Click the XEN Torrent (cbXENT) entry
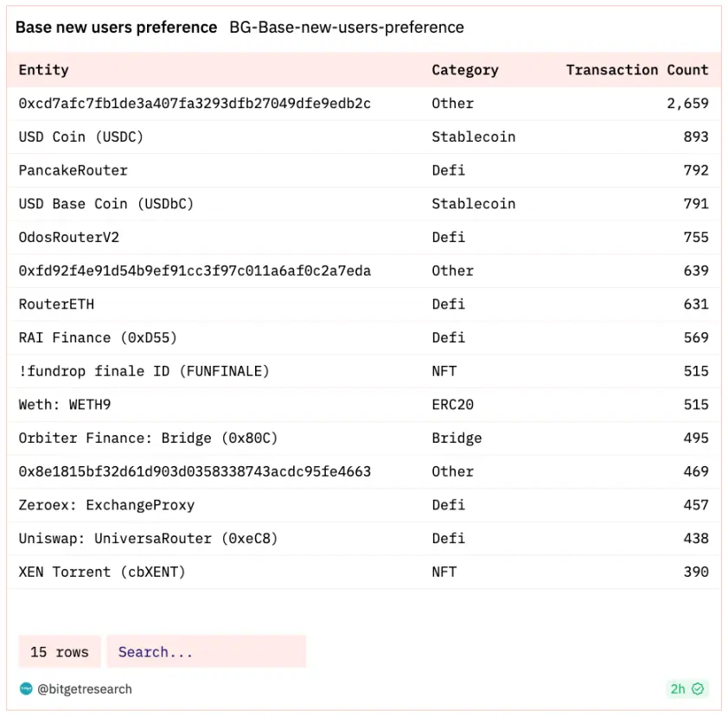 point(102,572)
